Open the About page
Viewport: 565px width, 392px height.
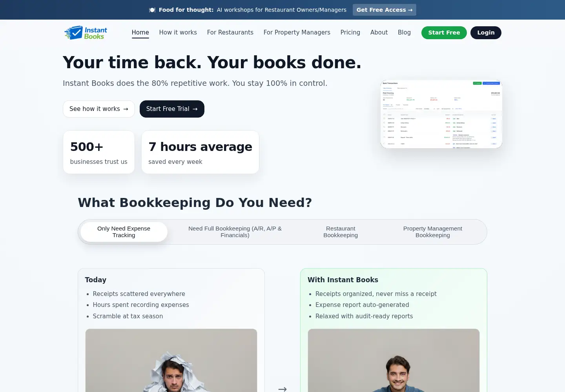(x=379, y=33)
